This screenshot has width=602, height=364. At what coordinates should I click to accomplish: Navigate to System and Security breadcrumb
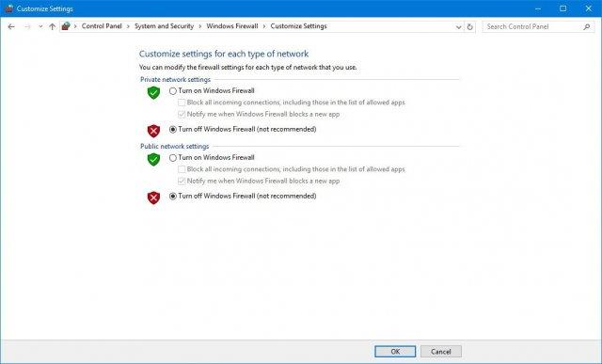pos(164,26)
